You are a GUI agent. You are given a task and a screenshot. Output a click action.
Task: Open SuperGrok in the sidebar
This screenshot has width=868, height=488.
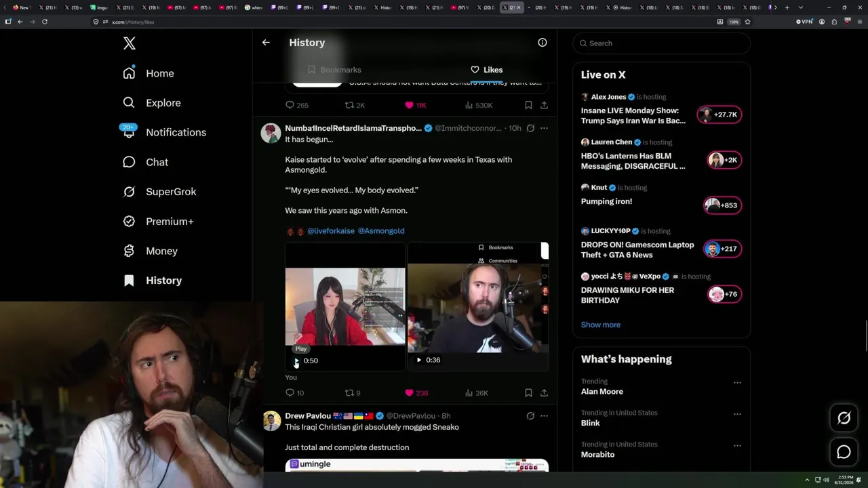pyautogui.click(x=159, y=192)
